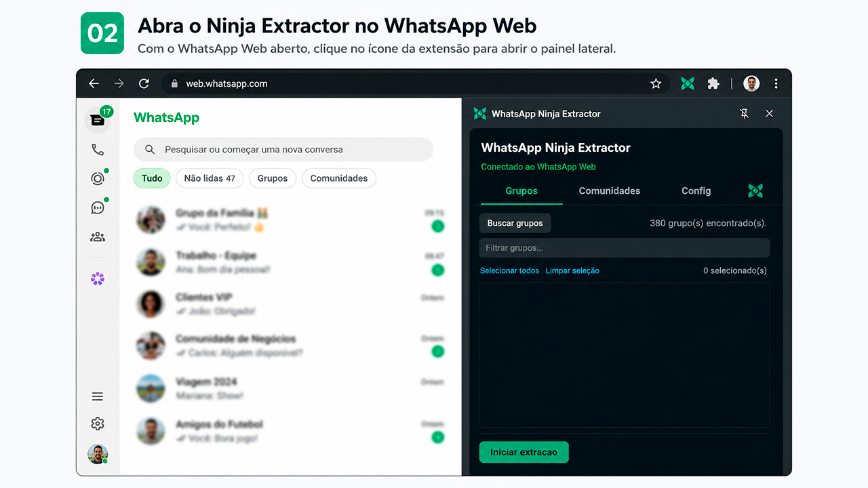Screen dimensions: 868x488
Task: Open the WhatsApp communities people icon
Action: 98,237
